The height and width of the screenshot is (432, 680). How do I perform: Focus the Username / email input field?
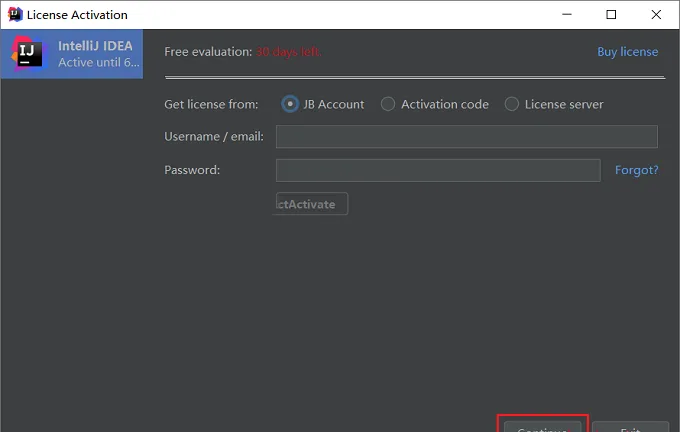coord(467,137)
